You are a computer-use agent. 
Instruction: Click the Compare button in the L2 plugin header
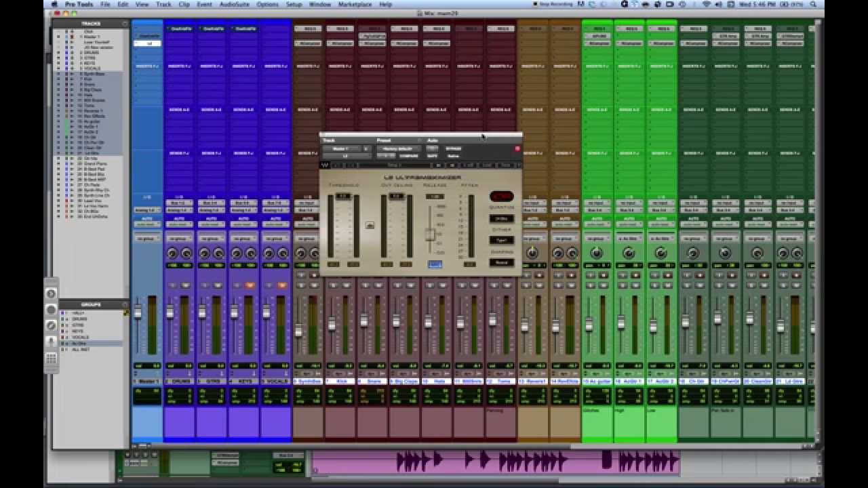[409, 155]
